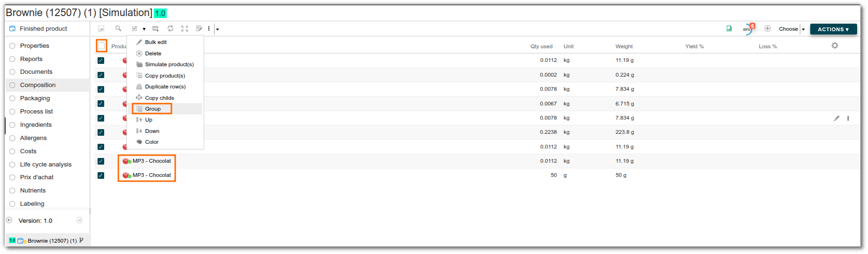
Task: Click the circled plus icon beside Choose
Action: (x=768, y=28)
